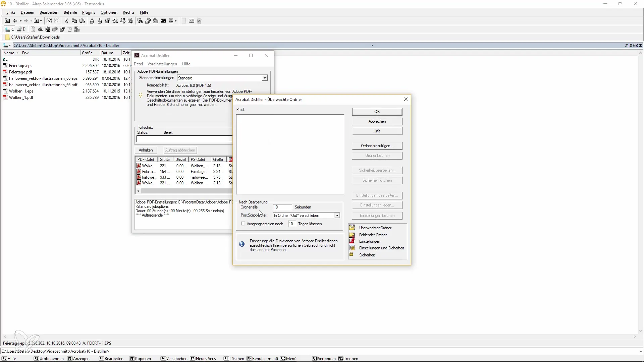644x362 pixels.
Task: Click Ordner hinzufügen... button
Action: (x=377, y=146)
